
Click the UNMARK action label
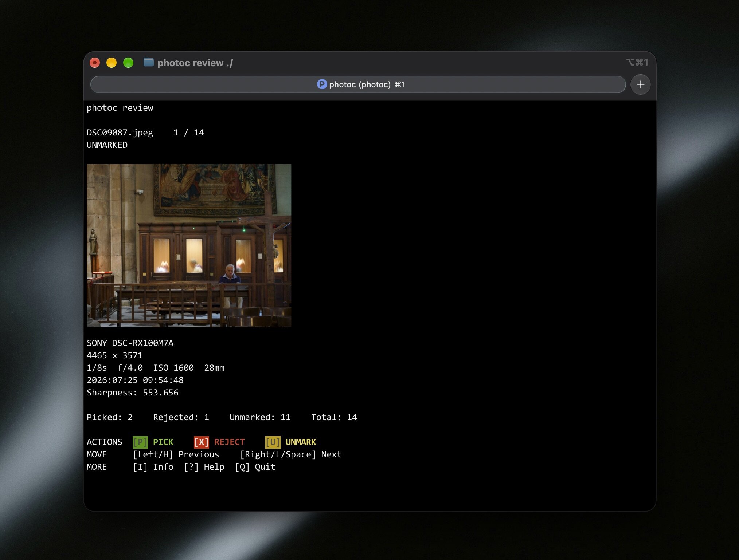pos(301,442)
